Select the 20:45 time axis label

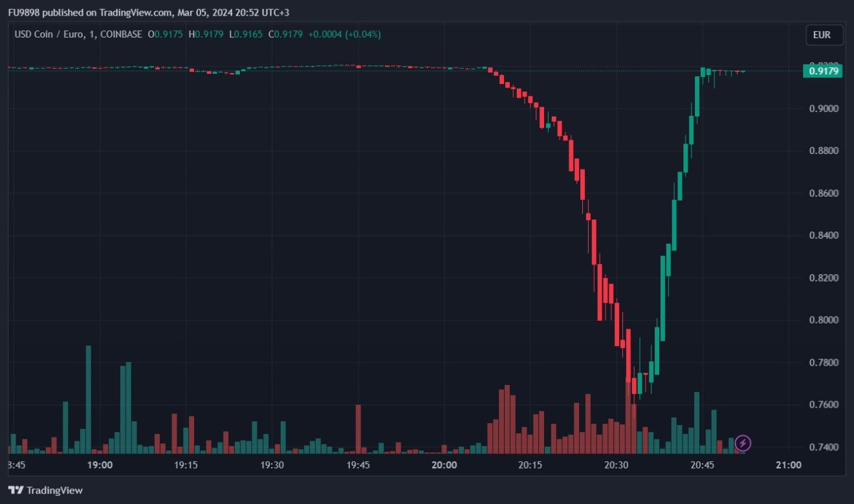[x=702, y=465]
